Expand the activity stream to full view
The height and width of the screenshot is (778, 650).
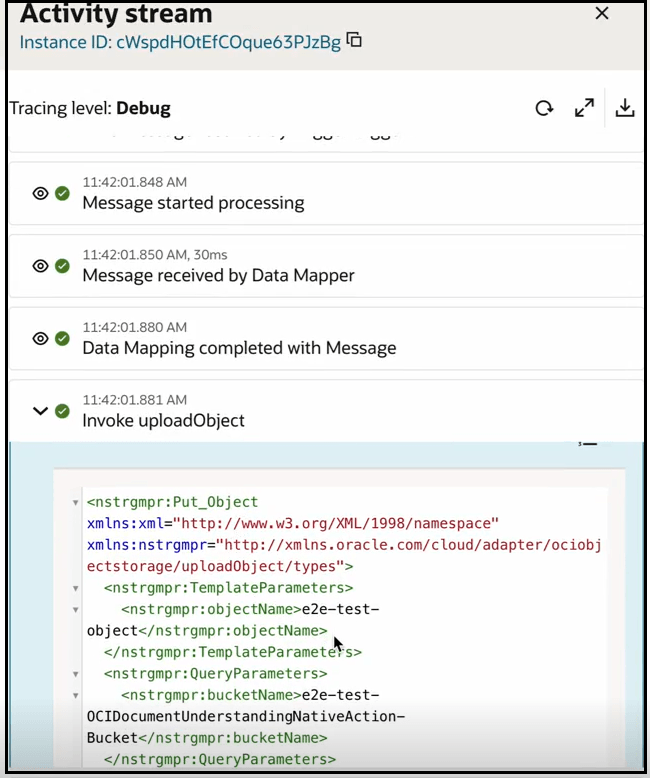click(585, 108)
